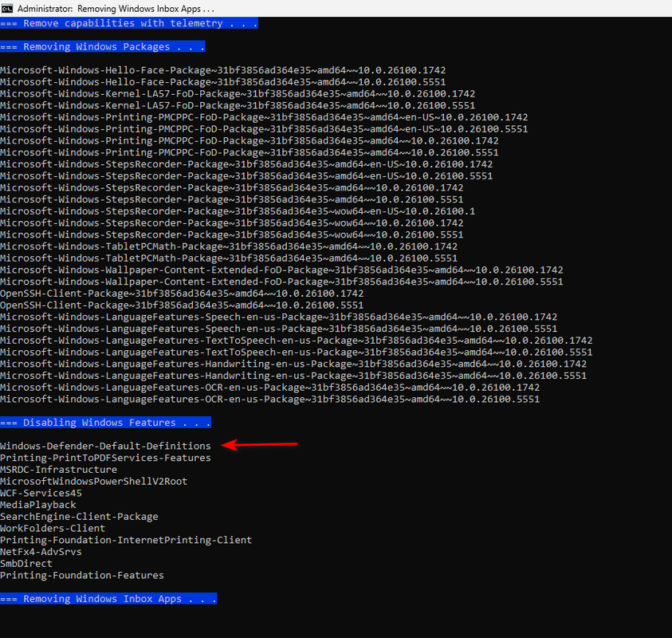Click LanguageFeatures-Handwriting line ending 5551

pos(293,376)
